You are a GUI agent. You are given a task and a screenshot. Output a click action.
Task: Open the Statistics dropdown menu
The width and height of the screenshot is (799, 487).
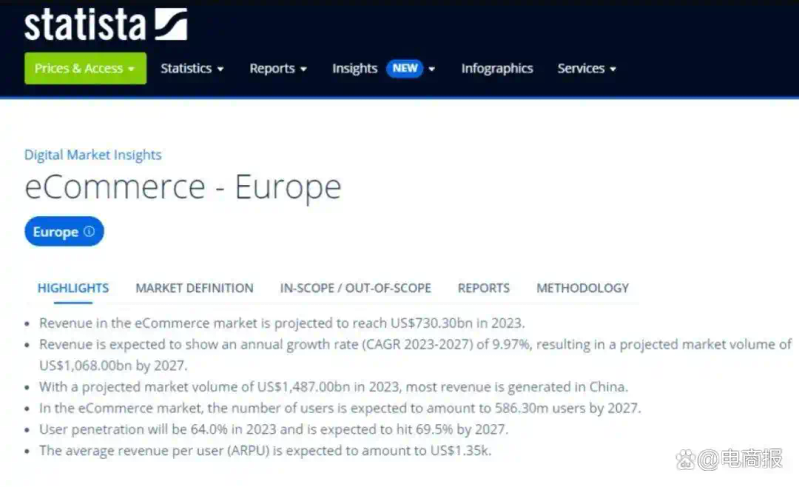192,68
